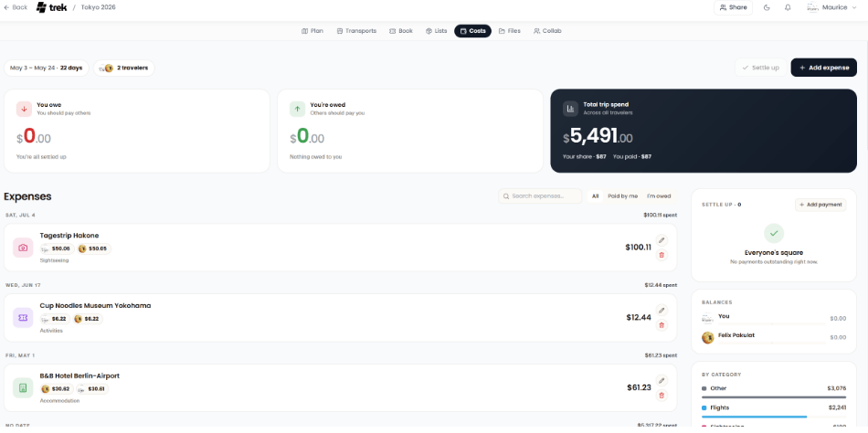
Task: Switch to the Transports tab
Action: pyautogui.click(x=356, y=31)
